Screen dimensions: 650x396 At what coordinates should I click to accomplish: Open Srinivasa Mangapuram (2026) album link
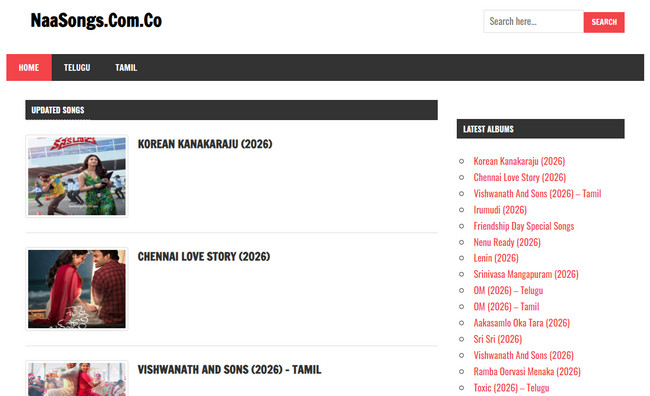click(x=526, y=275)
